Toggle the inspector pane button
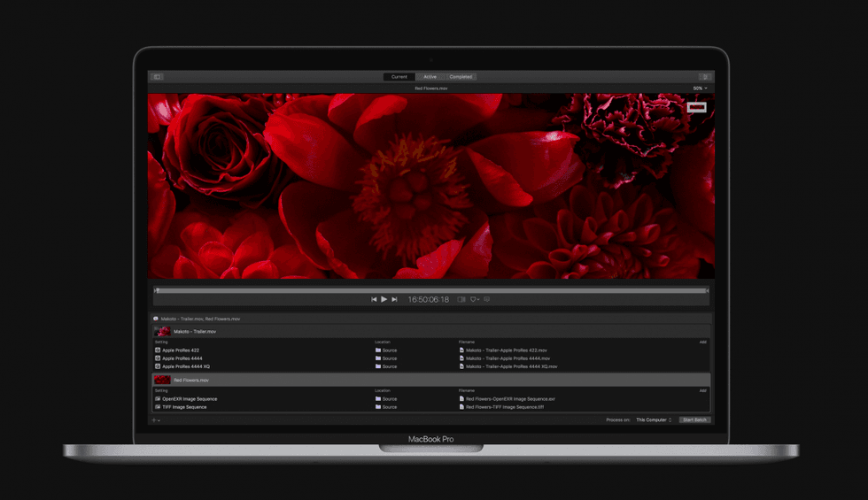This screenshot has width=868, height=500. [x=705, y=77]
